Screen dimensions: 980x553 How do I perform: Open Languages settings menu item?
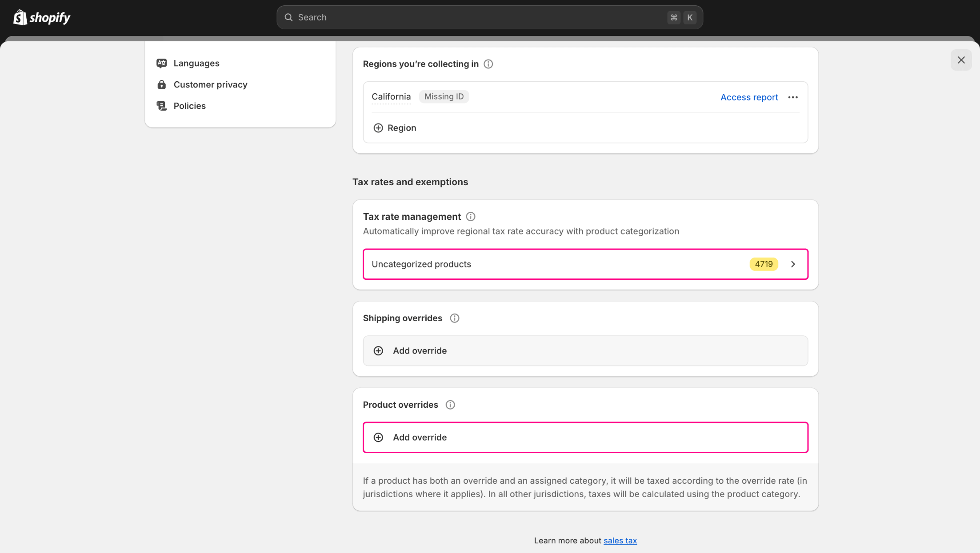196,63
